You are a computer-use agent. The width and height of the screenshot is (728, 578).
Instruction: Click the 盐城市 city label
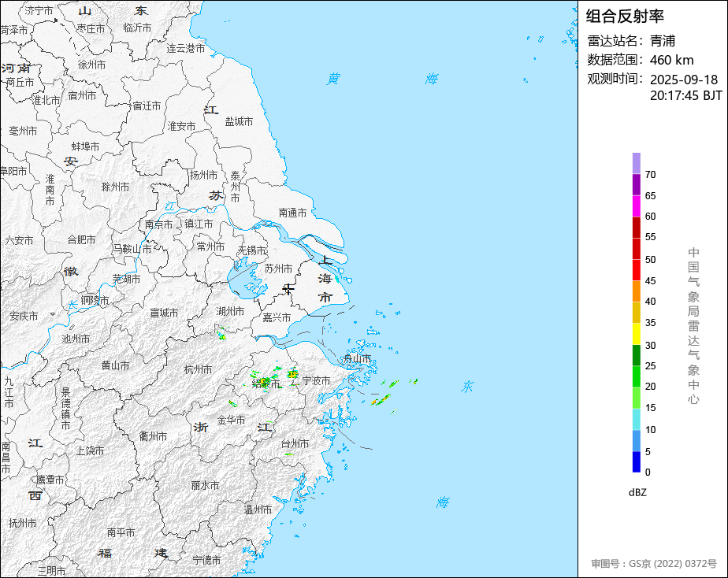(239, 121)
